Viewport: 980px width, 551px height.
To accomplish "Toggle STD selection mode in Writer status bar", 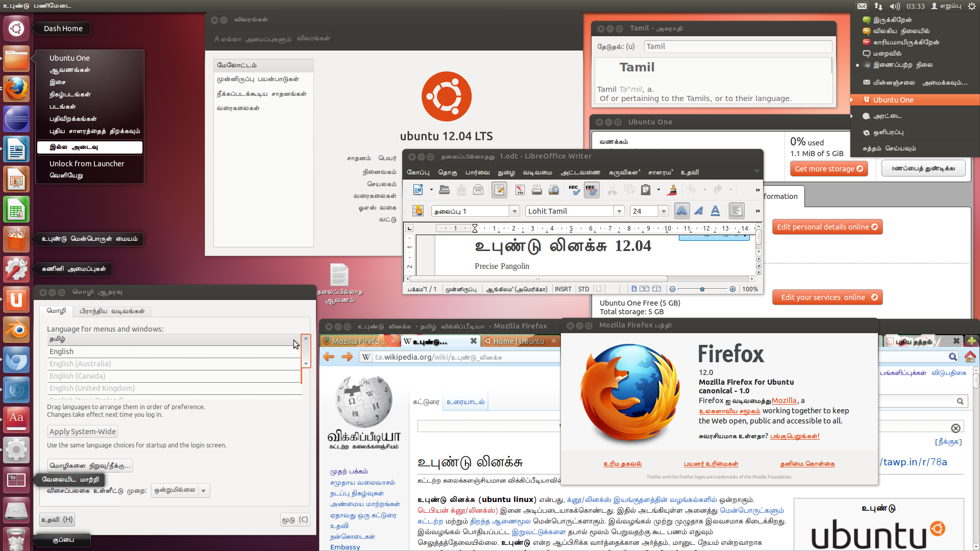I will pyautogui.click(x=583, y=289).
